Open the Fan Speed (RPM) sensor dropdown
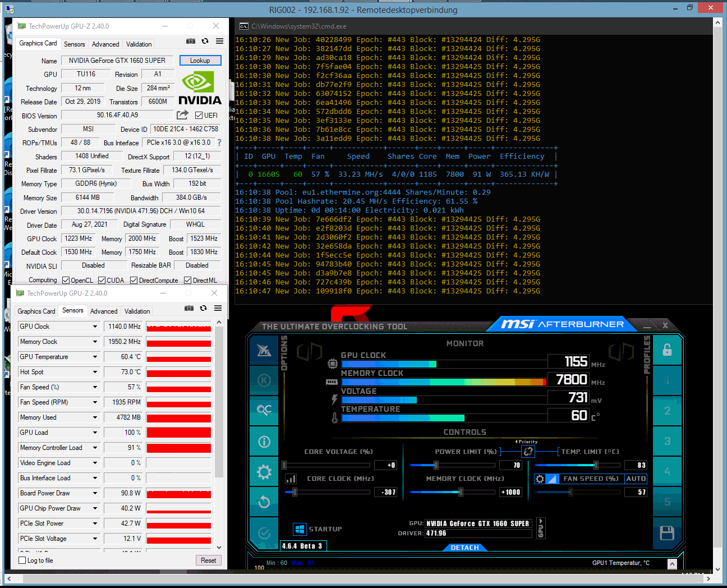The height and width of the screenshot is (588, 727). (95, 402)
